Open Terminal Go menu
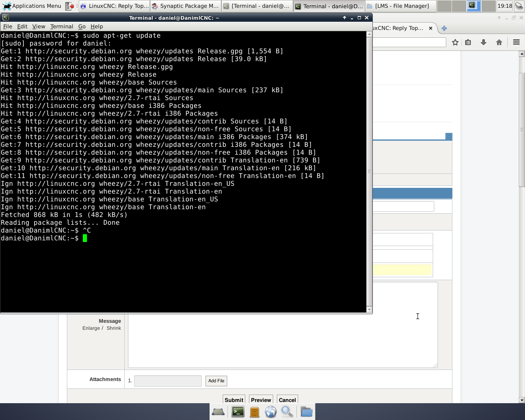525x420 pixels. click(82, 26)
